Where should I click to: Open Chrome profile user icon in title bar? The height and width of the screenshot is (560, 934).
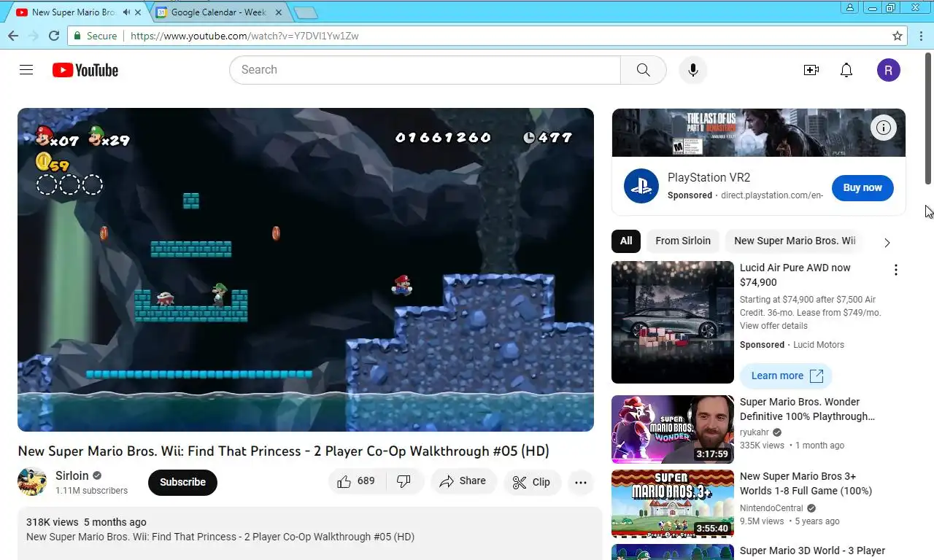850,7
